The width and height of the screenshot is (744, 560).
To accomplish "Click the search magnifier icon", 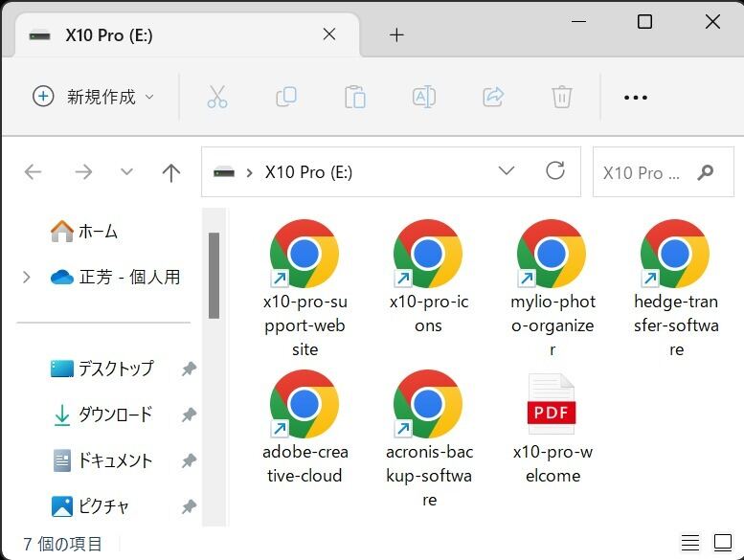I will coord(706,172).
